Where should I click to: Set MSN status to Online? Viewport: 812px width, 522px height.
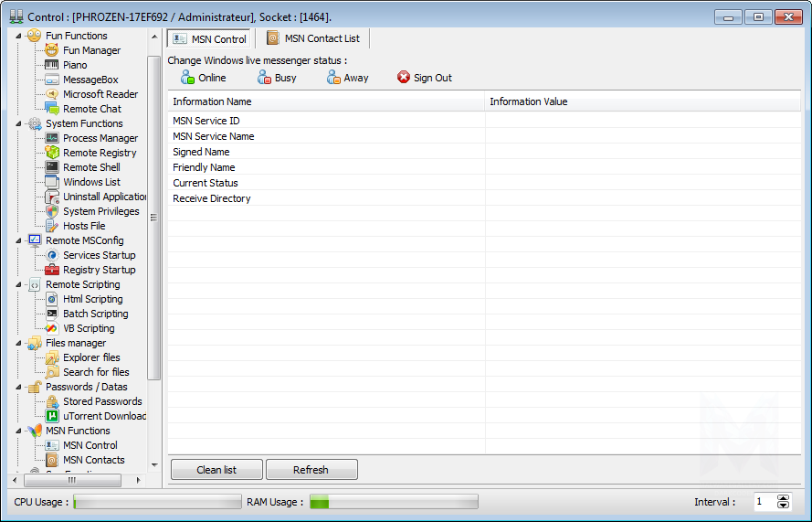point(203,78)
